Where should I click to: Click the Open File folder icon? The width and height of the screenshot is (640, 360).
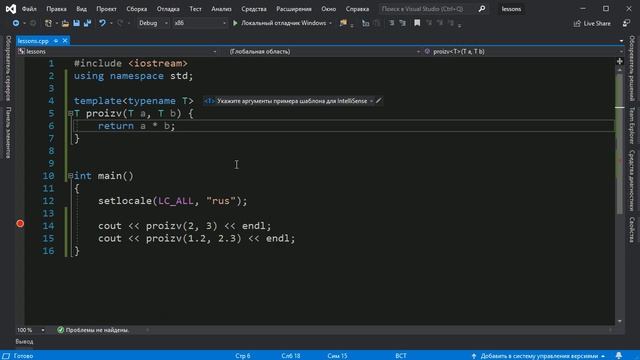pos(65,23)
